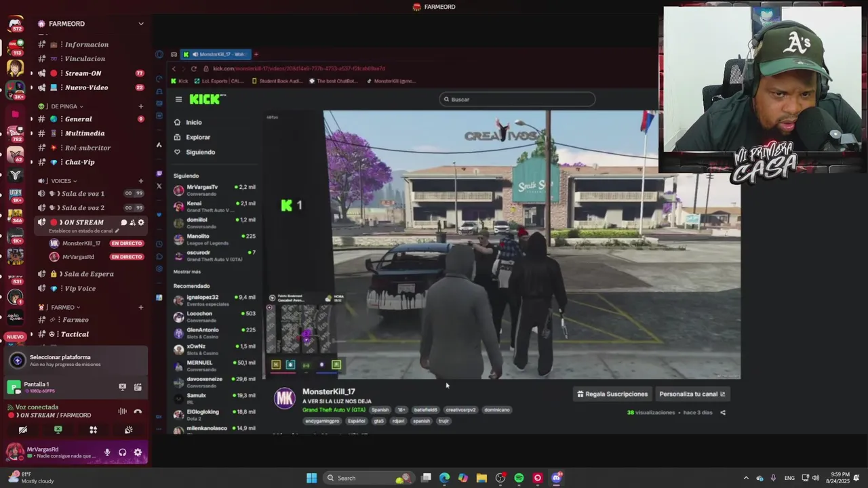
Task: Click Regala Suscripciones button
Action: 612,394
